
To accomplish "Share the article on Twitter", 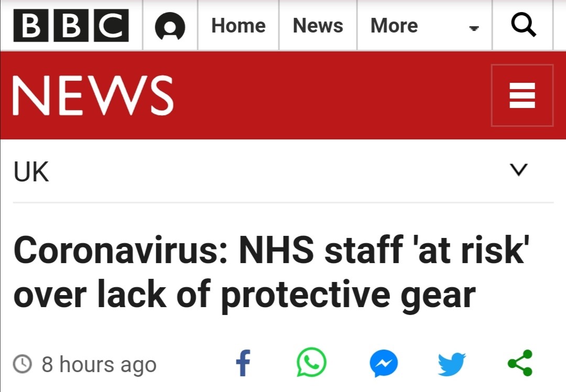I will point(451,364).
